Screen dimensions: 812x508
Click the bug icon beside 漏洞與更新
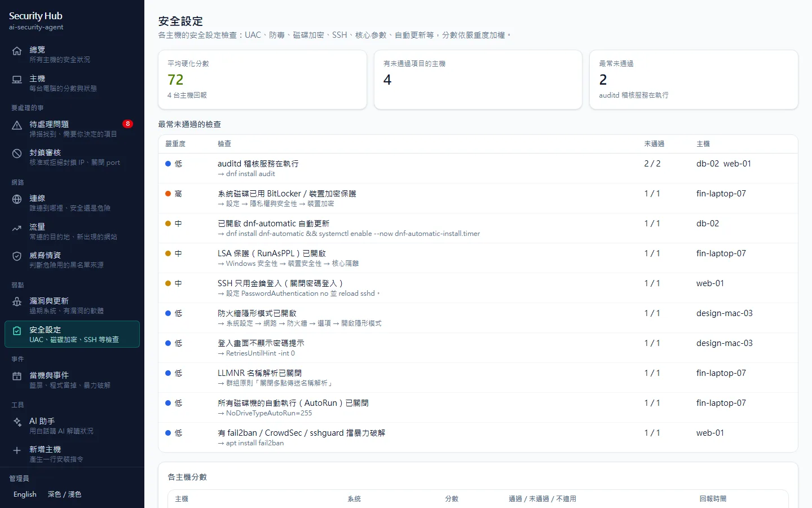point(17,302)
